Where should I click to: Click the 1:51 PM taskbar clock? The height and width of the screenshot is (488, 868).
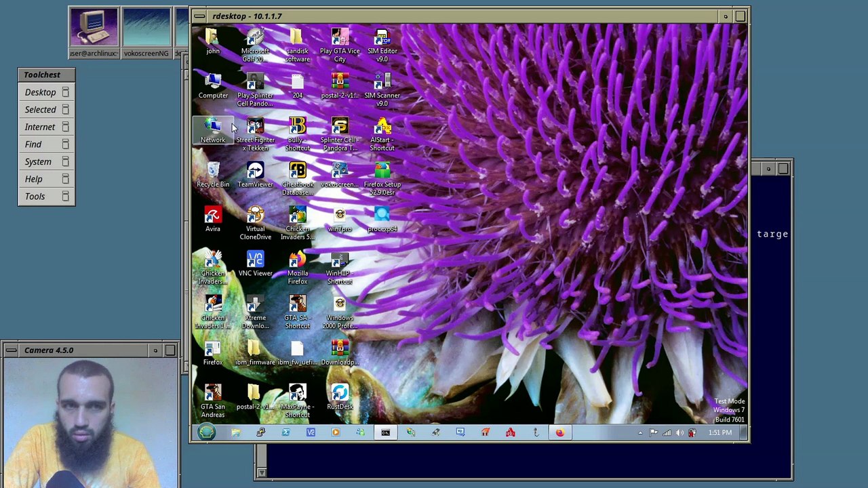[720, 432]
